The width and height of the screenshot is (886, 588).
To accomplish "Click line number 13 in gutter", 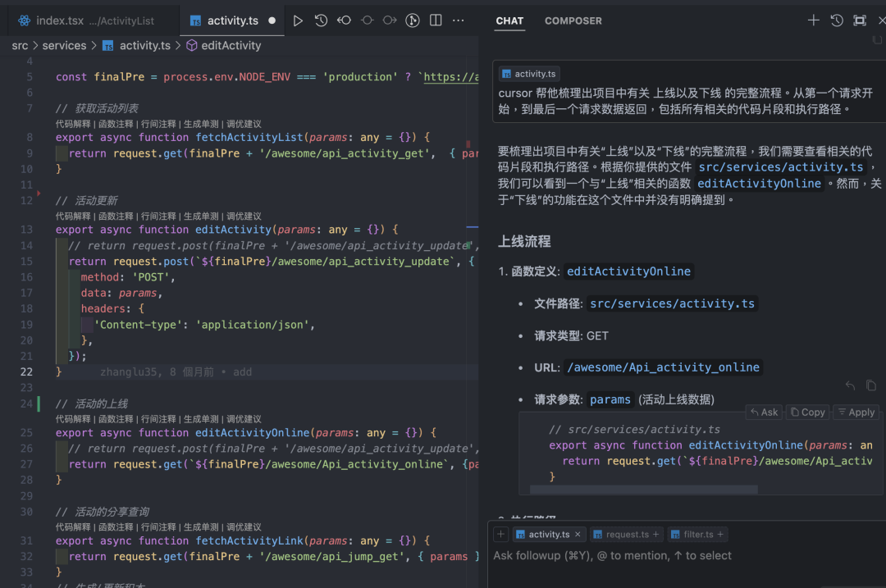I will [x=26, y=230].
